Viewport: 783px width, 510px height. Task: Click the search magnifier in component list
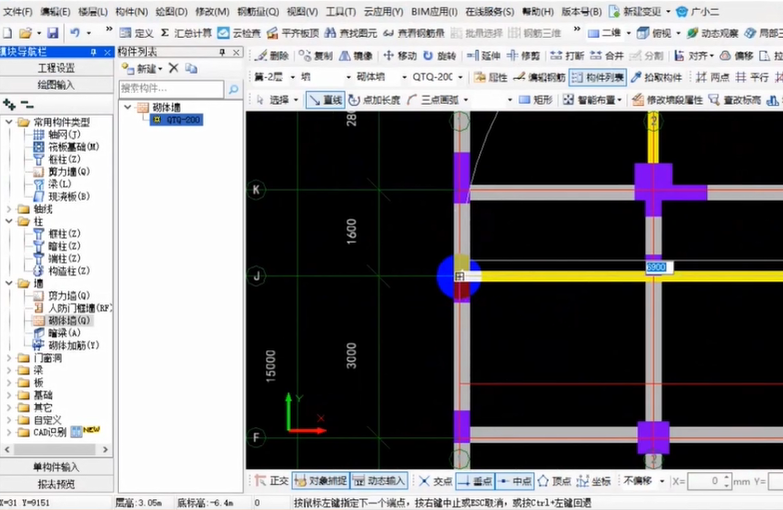coord(233,89)
